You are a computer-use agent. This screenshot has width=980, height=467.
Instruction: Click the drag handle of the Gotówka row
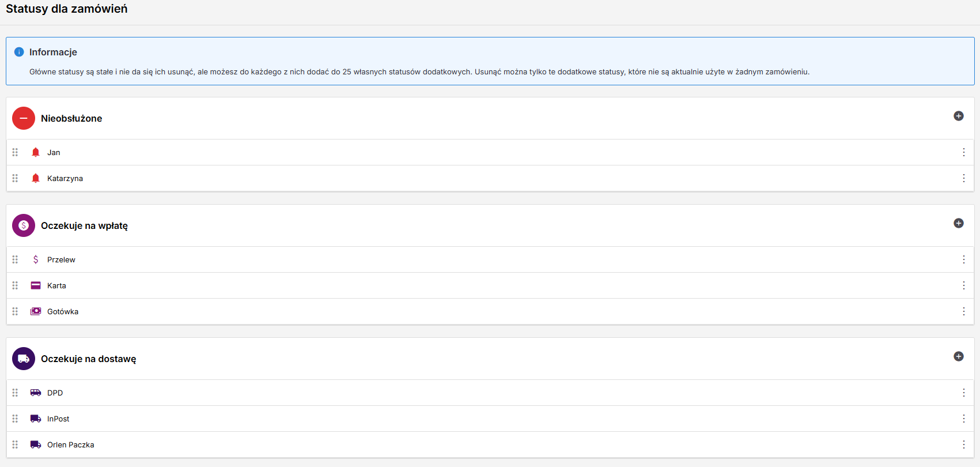point(15,311)
